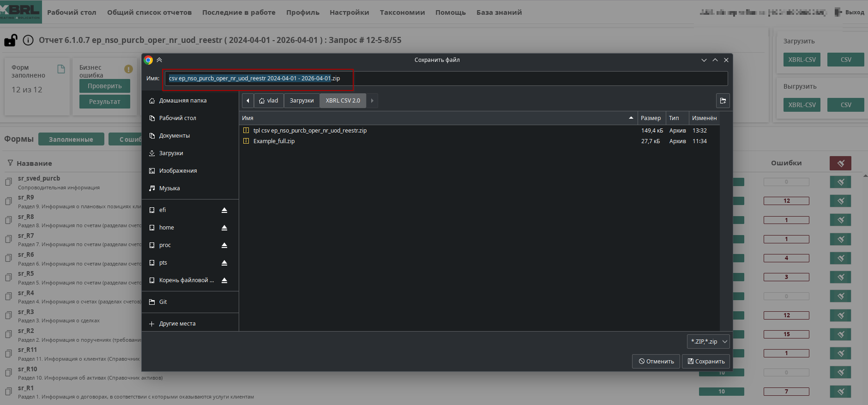Click the unlocked padlock icon
868x405 pixels.
coord(11,41)
